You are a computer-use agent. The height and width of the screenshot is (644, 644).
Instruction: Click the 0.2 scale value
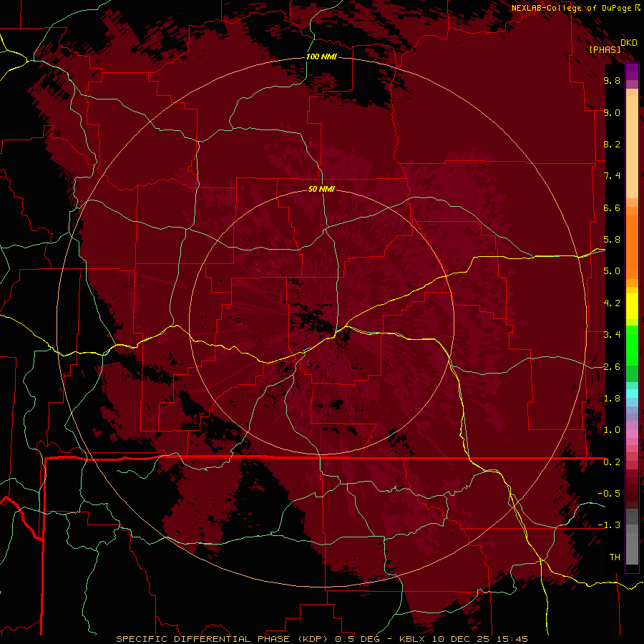pyautogui.click(x=612, y=462)
